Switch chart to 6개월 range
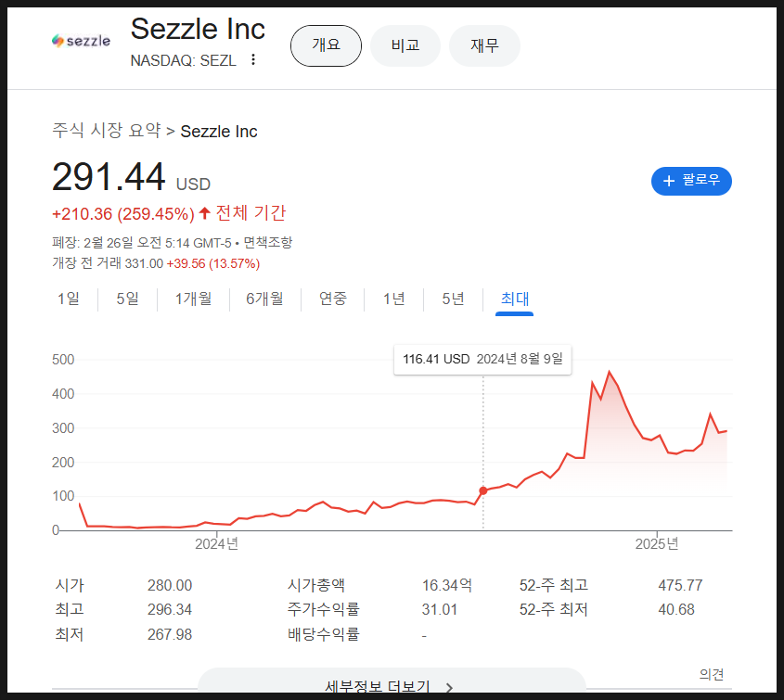The height and width of the screenshot is (700, 784). coord(264,299)
